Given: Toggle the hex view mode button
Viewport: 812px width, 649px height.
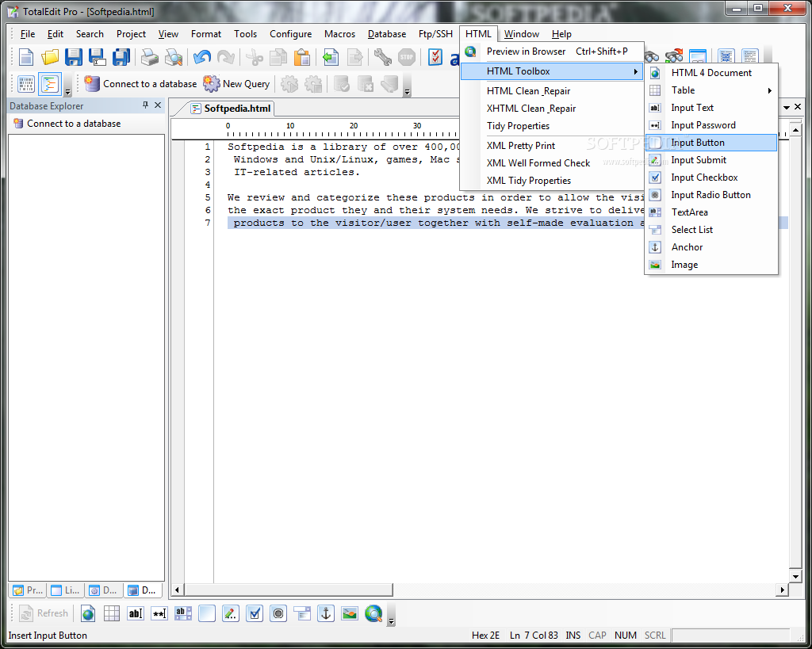Looking at the screenshot, I should tap(26, 84).
